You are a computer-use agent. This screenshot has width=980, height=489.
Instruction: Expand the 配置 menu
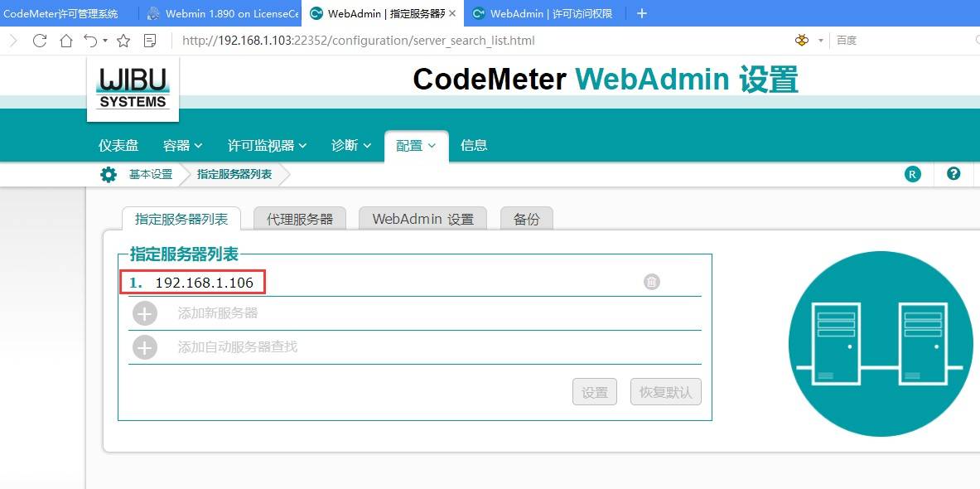tap(416, 146)
